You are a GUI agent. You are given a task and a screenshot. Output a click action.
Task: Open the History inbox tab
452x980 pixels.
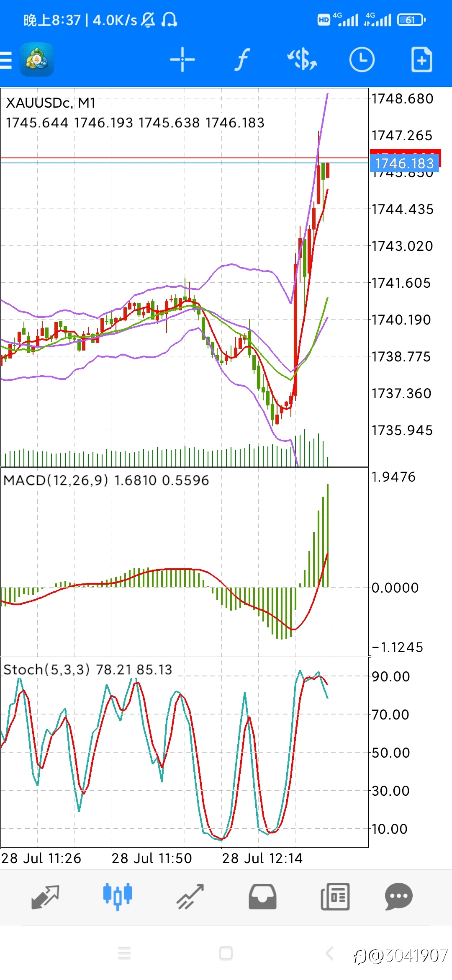pos(262,897)
